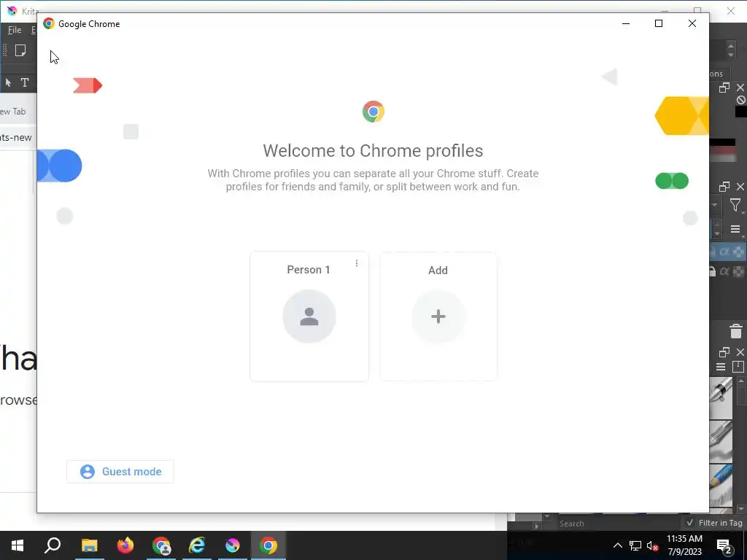Image resolution: width=747 pixels, height=560 pixels.
Task: Toggle the Filter in Tag checkbox
Action: (x=690, y=523)
